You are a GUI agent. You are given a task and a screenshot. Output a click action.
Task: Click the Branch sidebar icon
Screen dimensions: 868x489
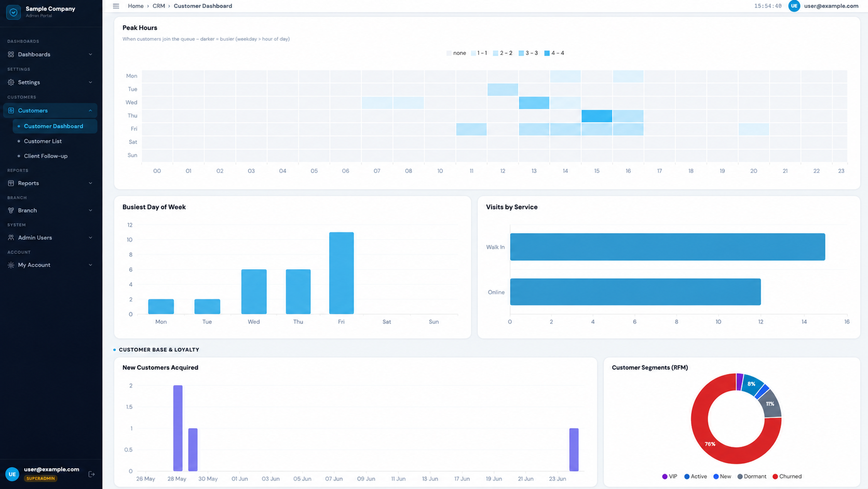click(11, 210)
